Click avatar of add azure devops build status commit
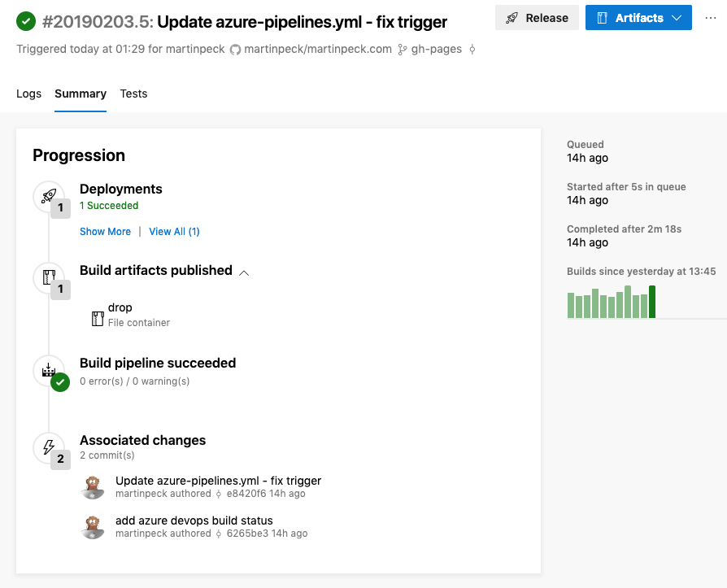727x588 pixels. click(x=93, y=527)
